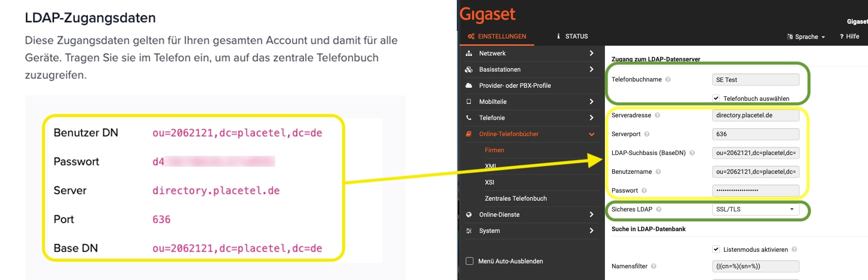Image resolution: width=868 pixels, height=280 pixels.
Task: Click Base DN value in Placetel credentials
Action: pyautogui.click(x=237, y=249)
